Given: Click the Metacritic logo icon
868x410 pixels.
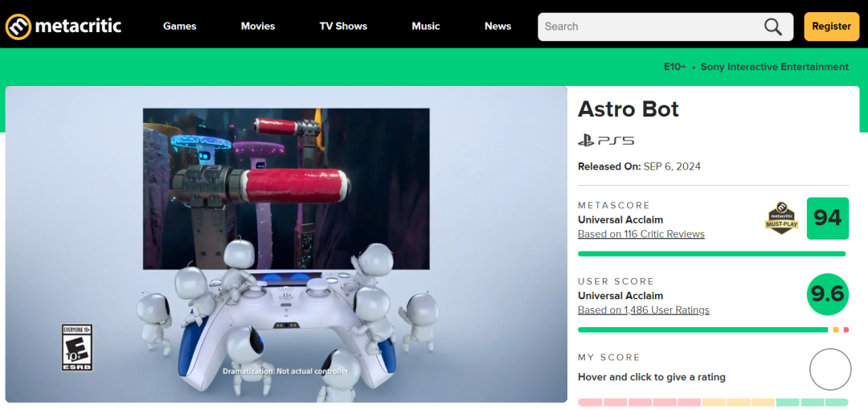Looking at the screenshot, I should coord(18,27).
